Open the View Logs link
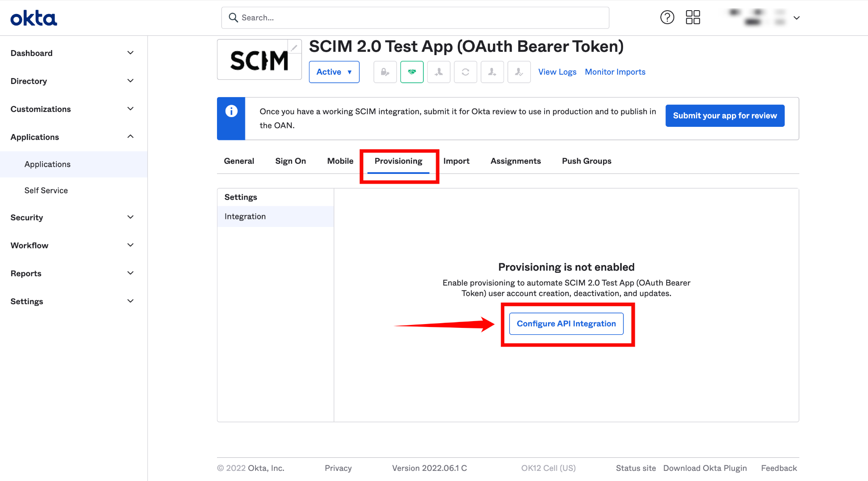Viewport: 868px width, 481px height. tap(557, 72)
